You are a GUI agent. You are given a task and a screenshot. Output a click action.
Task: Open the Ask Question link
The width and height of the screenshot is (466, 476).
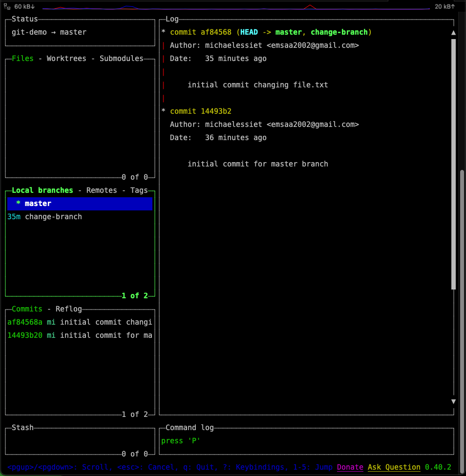pos(394,467)
